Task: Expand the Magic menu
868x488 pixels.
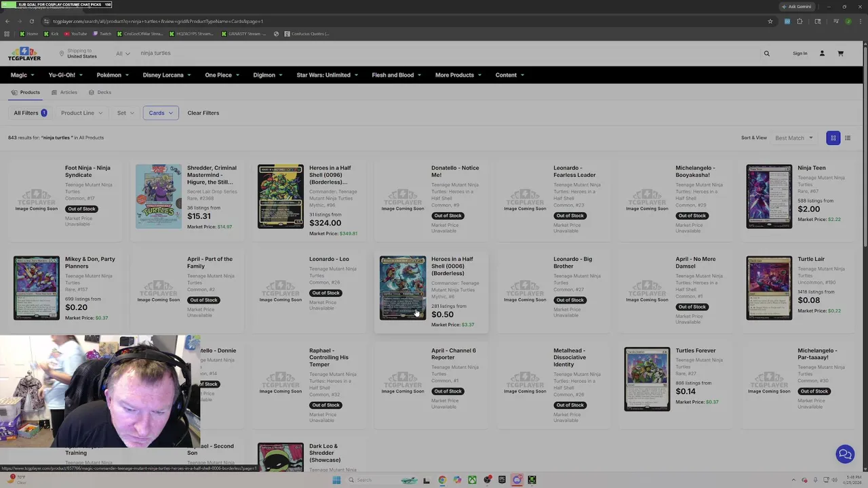Action: (x=22, y=75)
